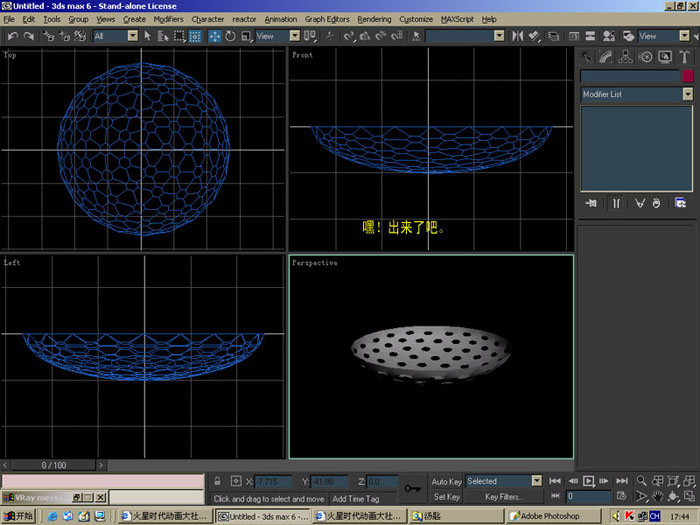Switch to the Utilities hammer tab

pos(684,57)
